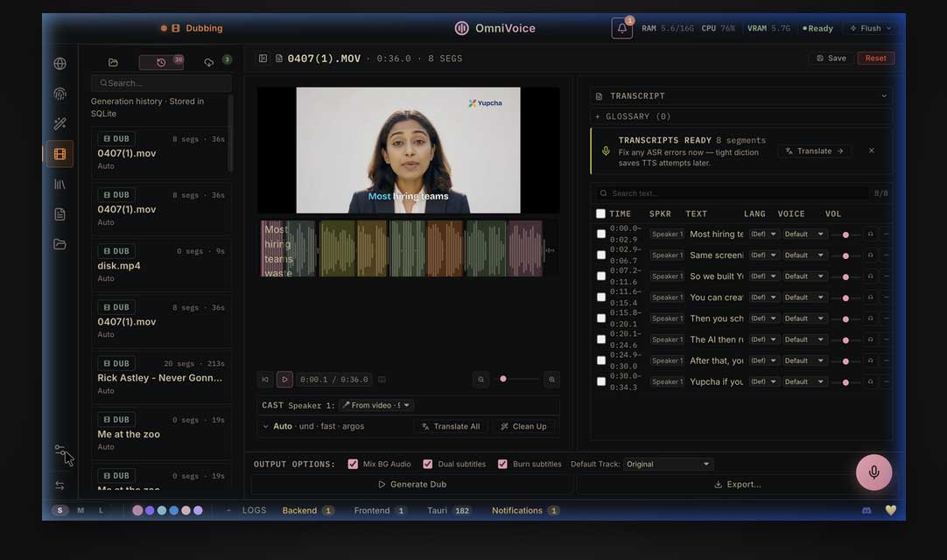
Task: Collapse the Transcript panel chevron
Action: tap(884, 96)
